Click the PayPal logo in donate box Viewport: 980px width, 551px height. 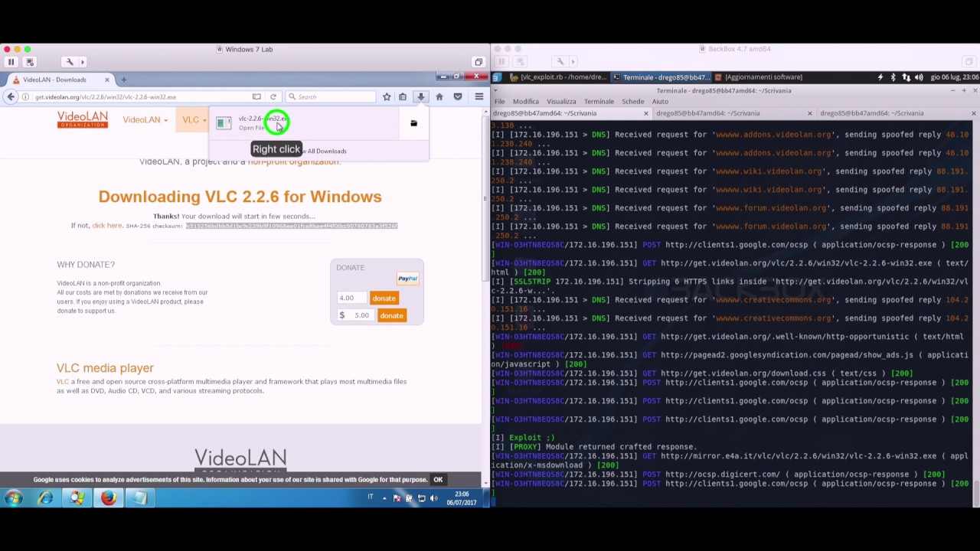coord(407,279)
